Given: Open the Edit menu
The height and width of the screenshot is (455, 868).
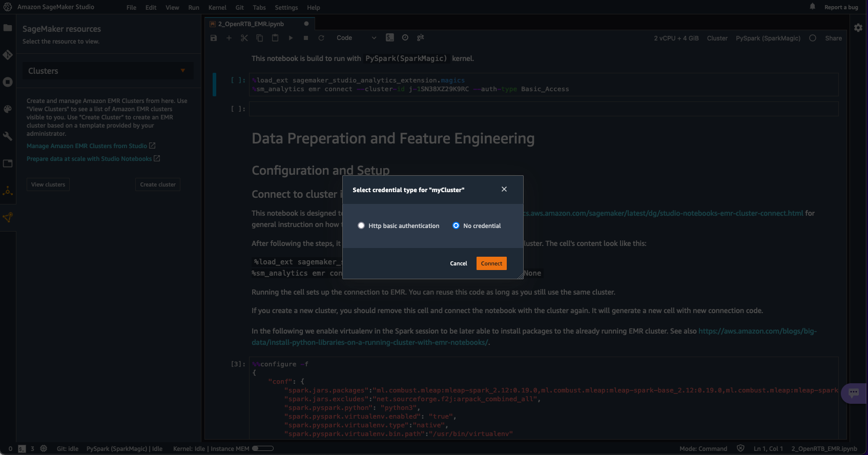Looking at the screenshot, I should tap(151, 8).
